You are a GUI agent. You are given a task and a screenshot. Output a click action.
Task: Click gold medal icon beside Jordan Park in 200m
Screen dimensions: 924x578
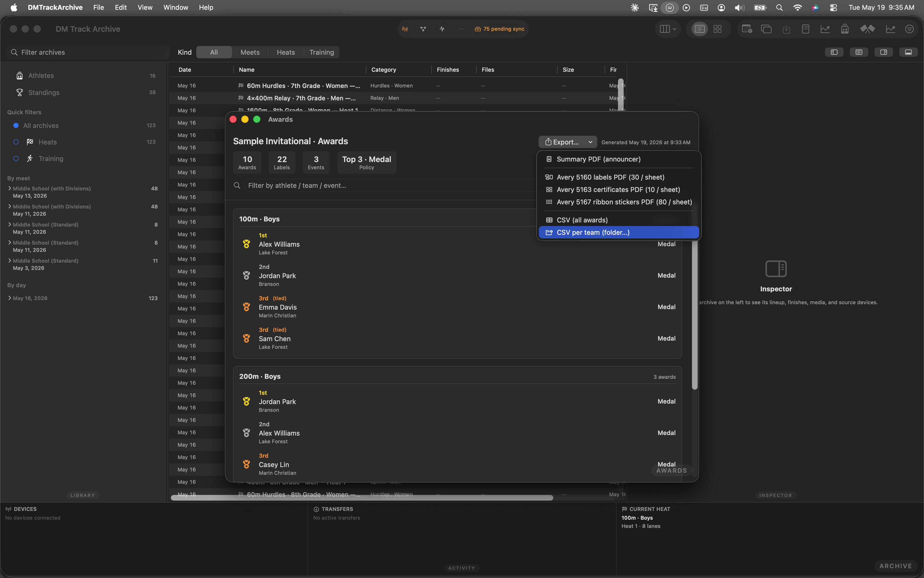[247, 402]
